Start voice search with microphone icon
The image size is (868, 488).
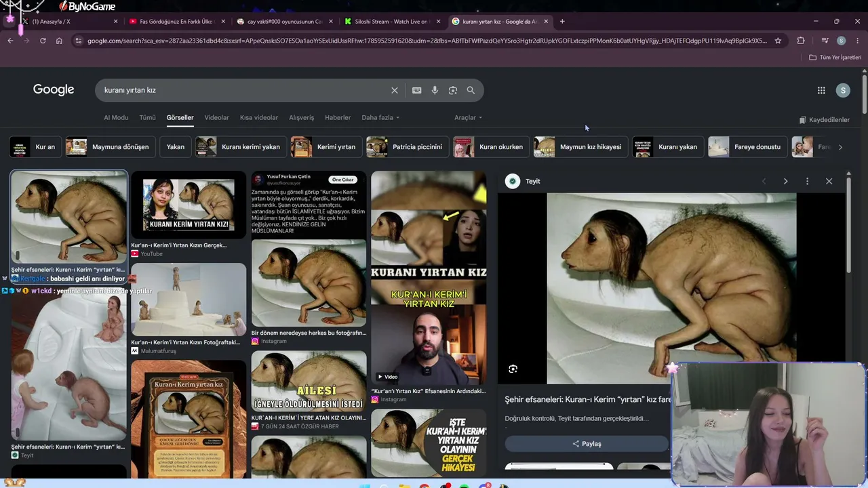pyautogui.click(x=435, y=90)
